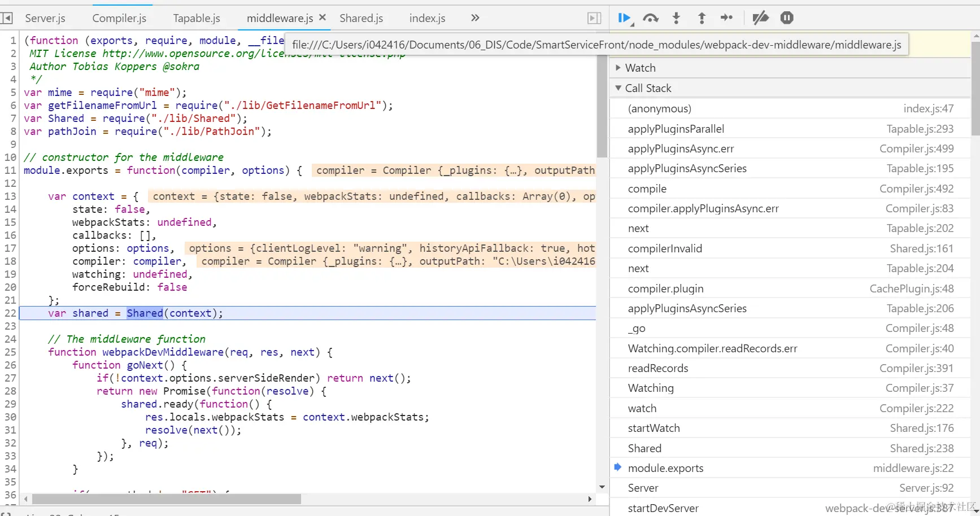Set breakpoint on line number 22
Screen dimensions: 980x516
[x=10, y=313]
